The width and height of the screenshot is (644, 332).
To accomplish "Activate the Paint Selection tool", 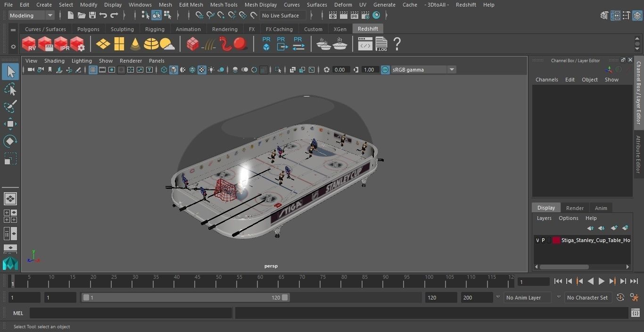I will [x=10, y=106].
